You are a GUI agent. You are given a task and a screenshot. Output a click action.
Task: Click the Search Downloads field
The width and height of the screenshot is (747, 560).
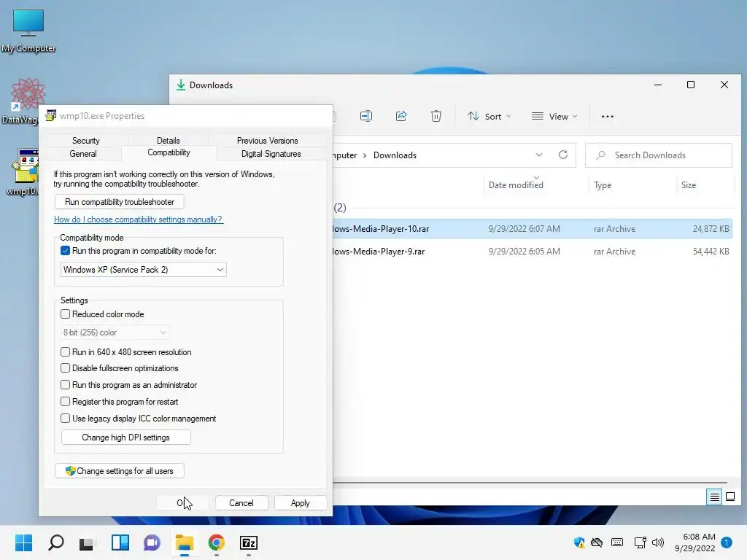point(659,155)
